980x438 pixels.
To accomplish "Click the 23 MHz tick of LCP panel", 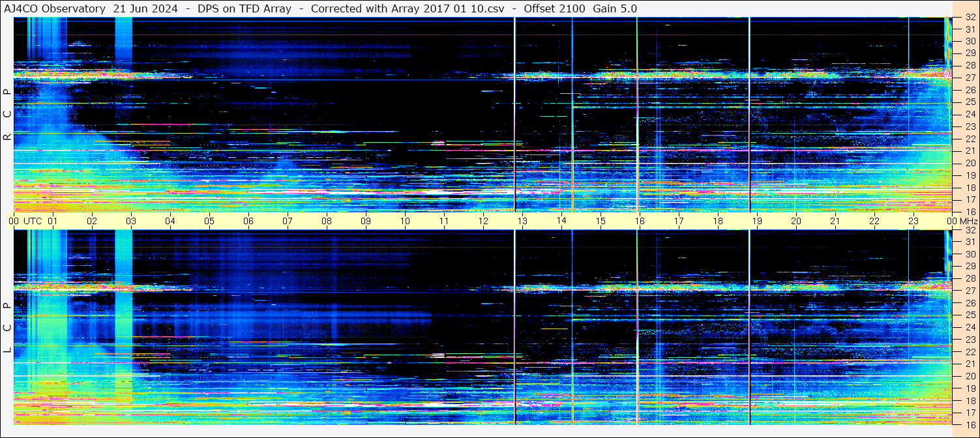I will (x=970, y=339).
